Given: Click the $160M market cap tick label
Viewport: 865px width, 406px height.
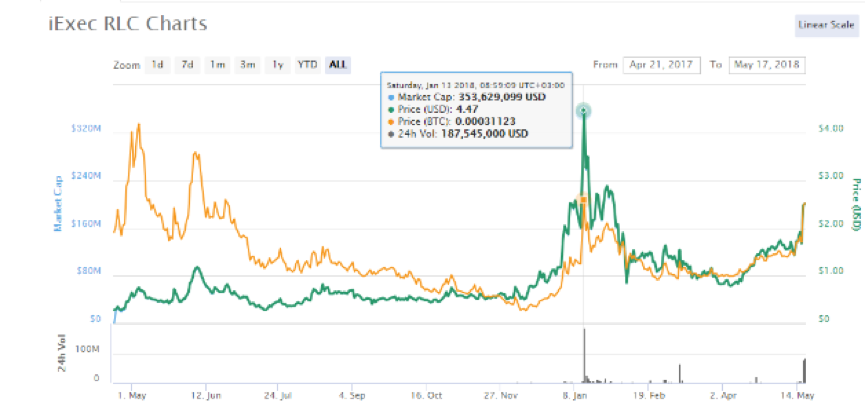Looking at the screenshot, I should 86,224.
